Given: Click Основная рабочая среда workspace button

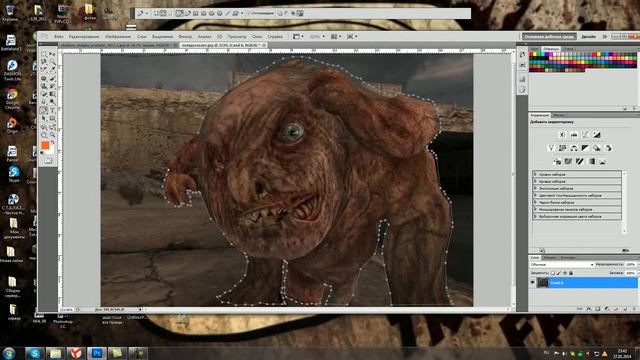Looking at the screenshot, I should coord(549,36).
